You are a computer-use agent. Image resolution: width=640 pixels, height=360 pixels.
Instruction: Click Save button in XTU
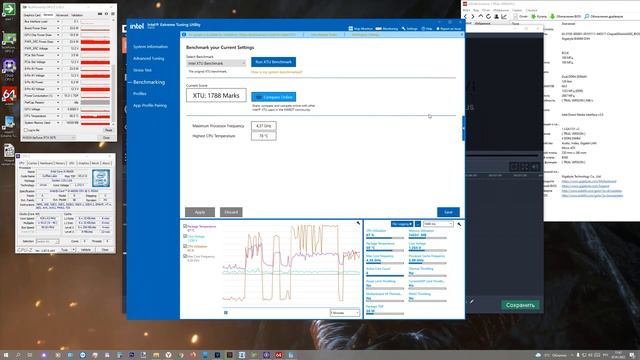click(448, 212)
